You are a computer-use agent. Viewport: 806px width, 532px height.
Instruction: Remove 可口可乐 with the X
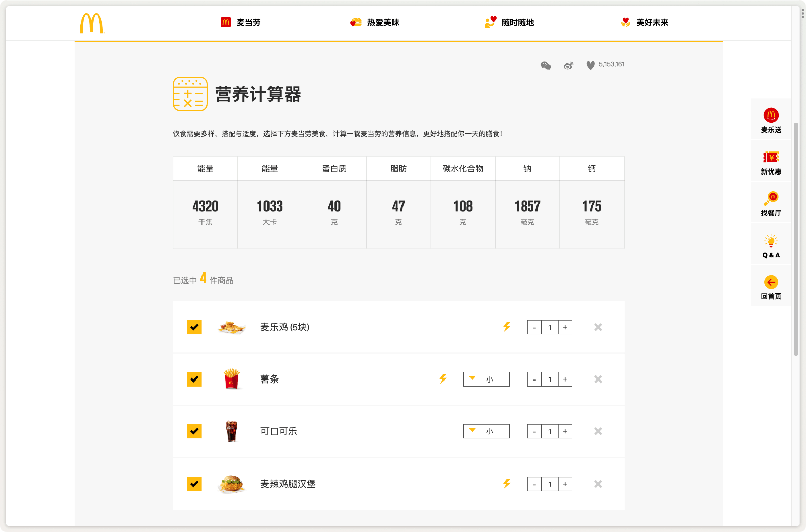[598, 431]
